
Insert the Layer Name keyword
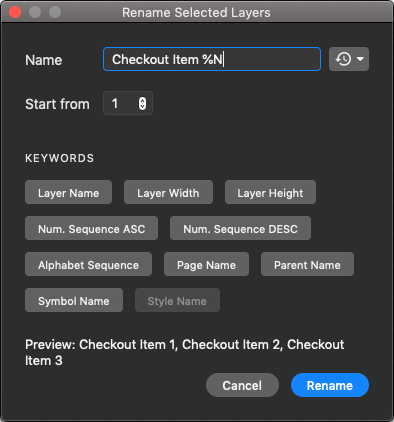coord(68,192)
